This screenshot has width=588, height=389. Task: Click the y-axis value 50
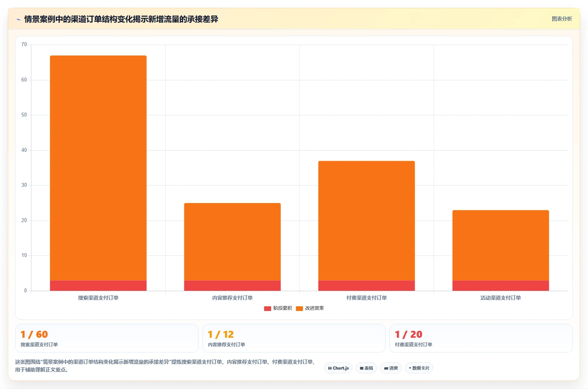[x=24, y=115]
